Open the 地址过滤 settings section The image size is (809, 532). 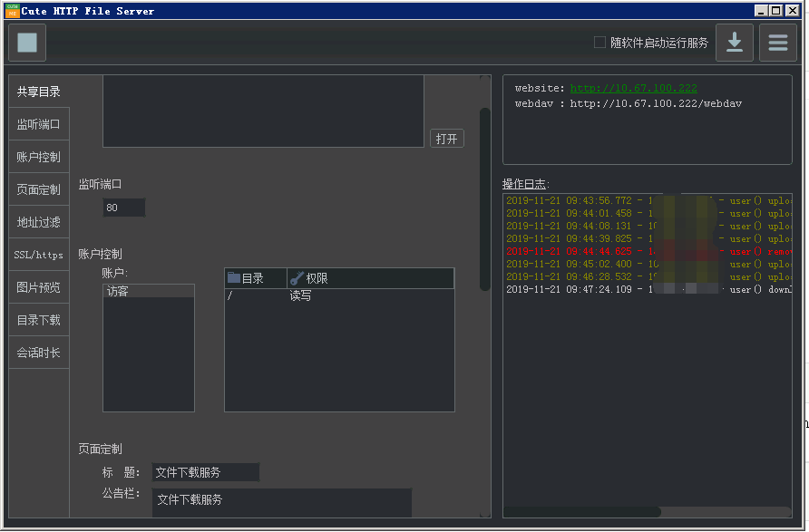38,222
